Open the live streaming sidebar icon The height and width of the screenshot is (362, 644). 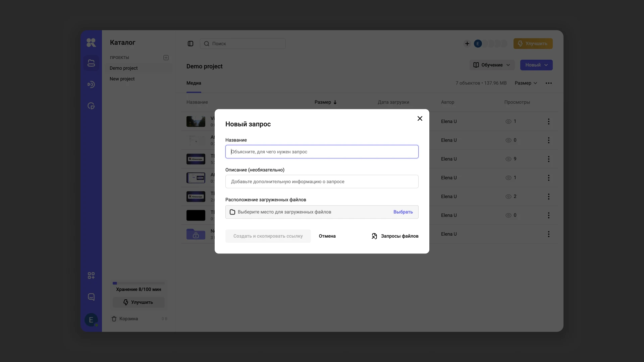[91, 84]
